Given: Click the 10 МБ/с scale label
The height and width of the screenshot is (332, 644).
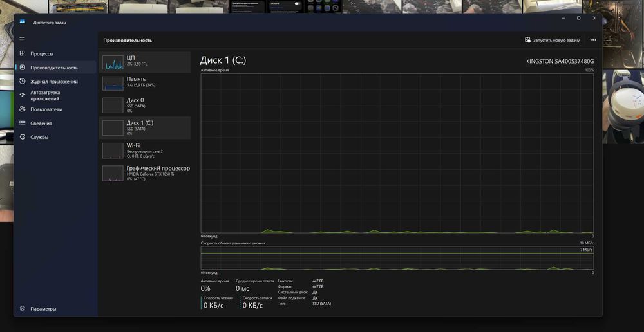Looking at the screenshot, I should pyautogui.click(x=587, y=243).
